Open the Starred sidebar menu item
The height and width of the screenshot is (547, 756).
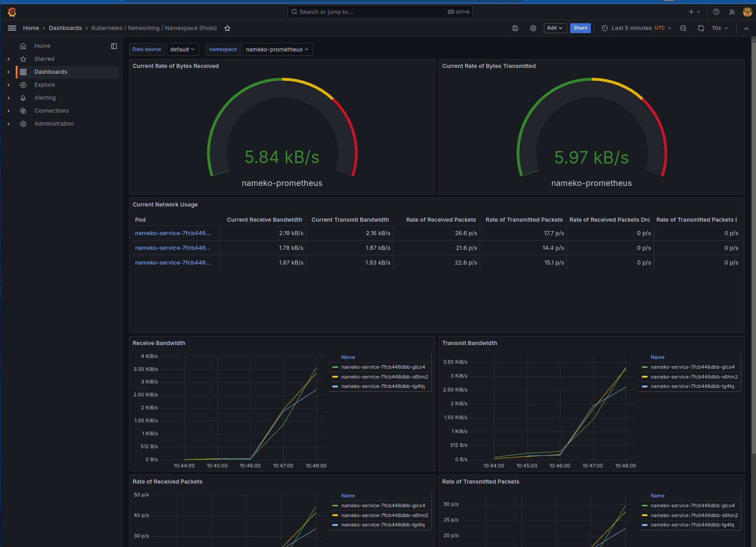click(x=44, y=59)
